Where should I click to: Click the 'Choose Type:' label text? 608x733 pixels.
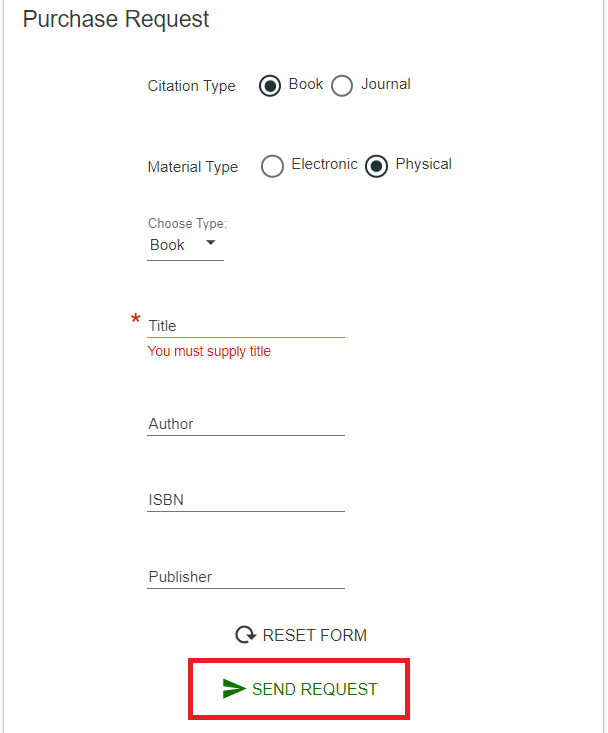187,224
